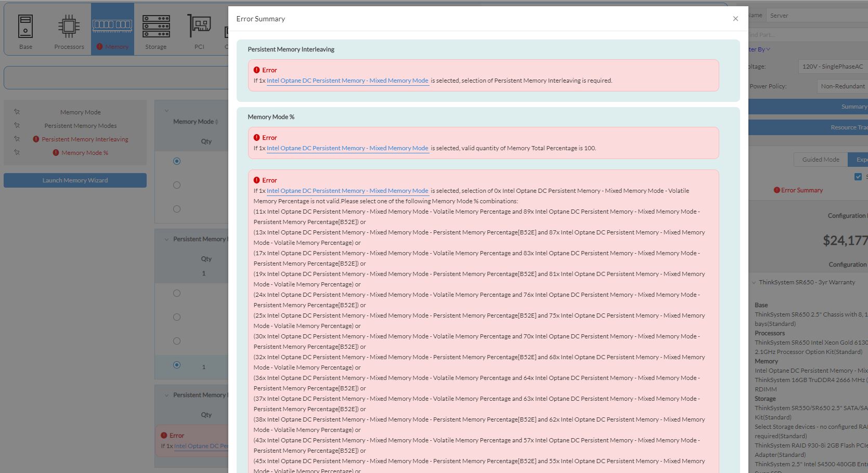
Task: Click pin icon beside Memory Mode
Action: (17, 112)
